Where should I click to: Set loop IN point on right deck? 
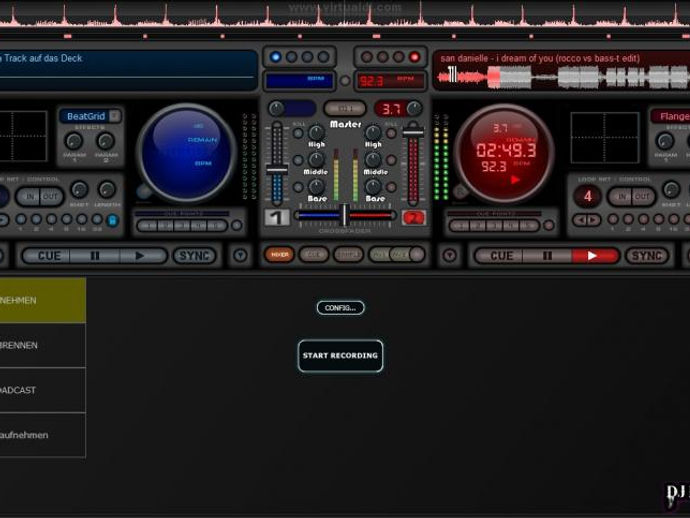click(620, 196)
